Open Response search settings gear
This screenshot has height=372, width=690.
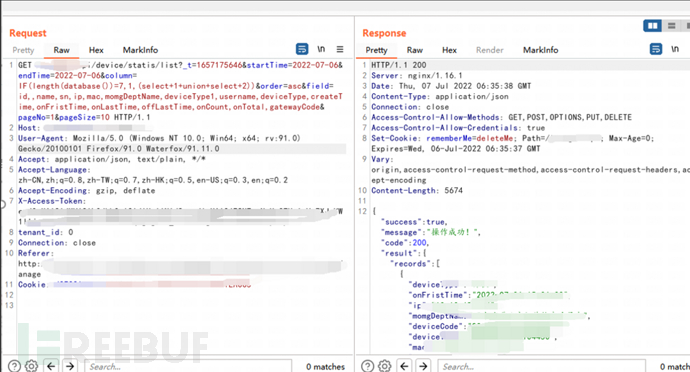(x=385, y=366)
